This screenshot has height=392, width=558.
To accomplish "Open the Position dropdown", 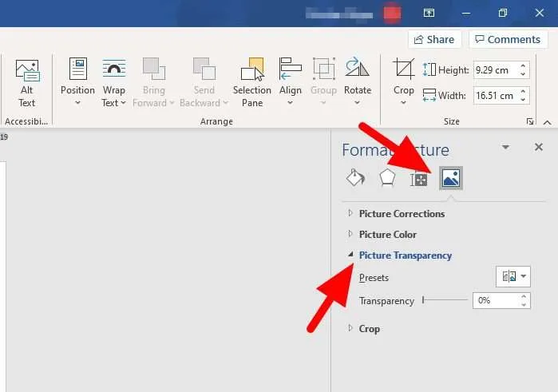I will point(77,83).
